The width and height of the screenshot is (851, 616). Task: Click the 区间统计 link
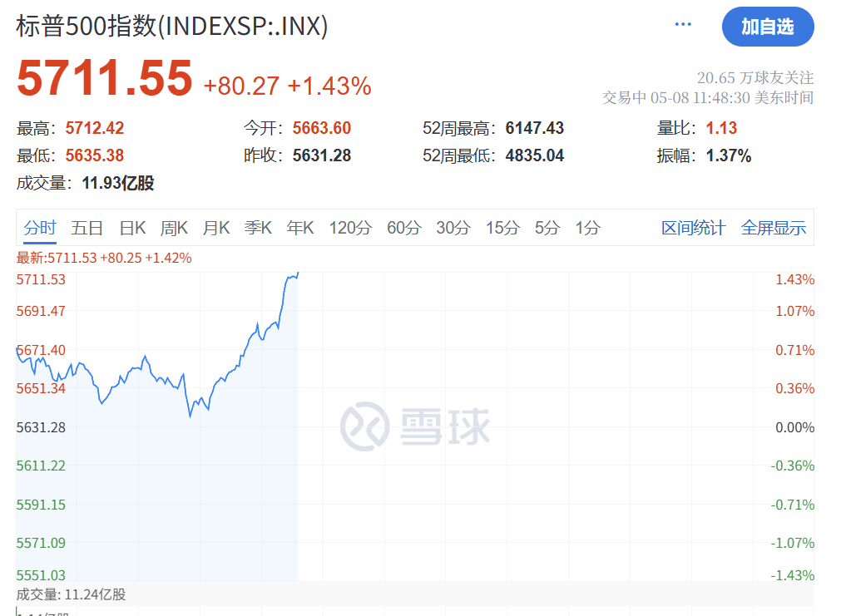694,228
